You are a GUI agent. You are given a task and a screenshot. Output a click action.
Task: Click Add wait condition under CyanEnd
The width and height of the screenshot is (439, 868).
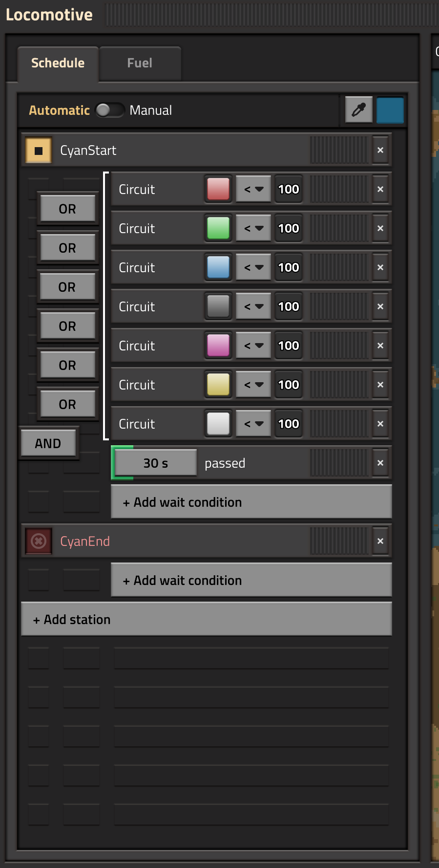click(x=251, y=580)
